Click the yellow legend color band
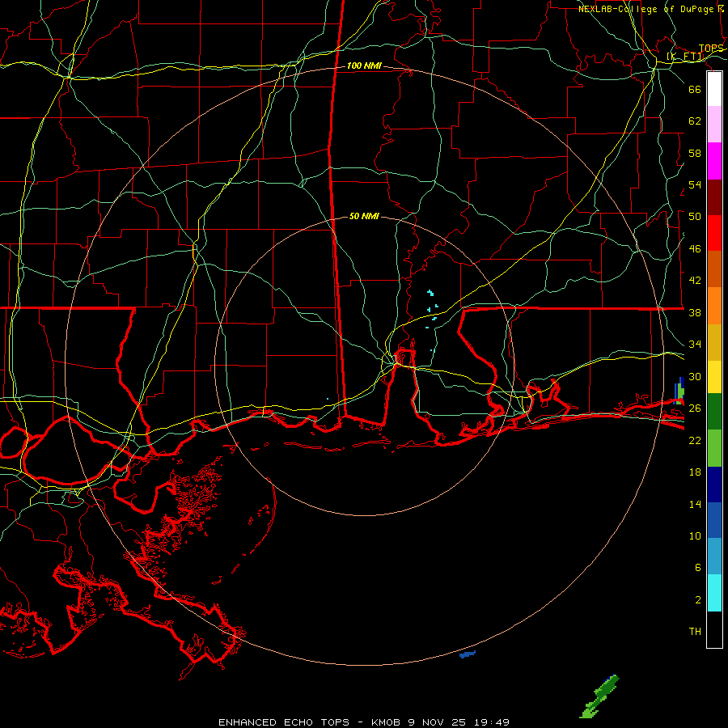This screenshot has width=728, height=728. (714, 377)
